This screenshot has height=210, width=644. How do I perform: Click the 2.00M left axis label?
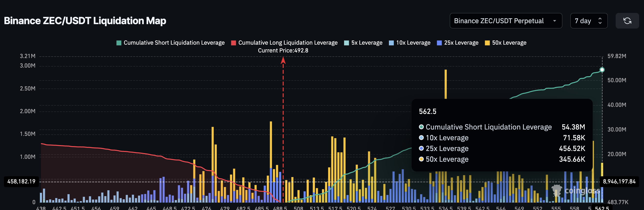(28, 111)
